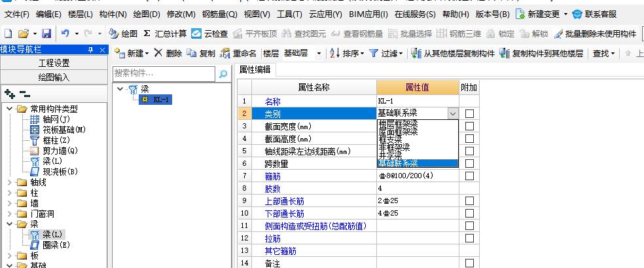644x268 pixels.
Task: Click the Open folder icon in toolbar
Action: (24, 33)
